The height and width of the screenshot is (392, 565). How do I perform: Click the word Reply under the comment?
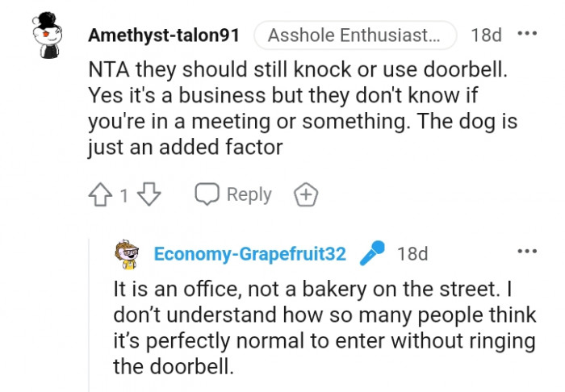249,194
